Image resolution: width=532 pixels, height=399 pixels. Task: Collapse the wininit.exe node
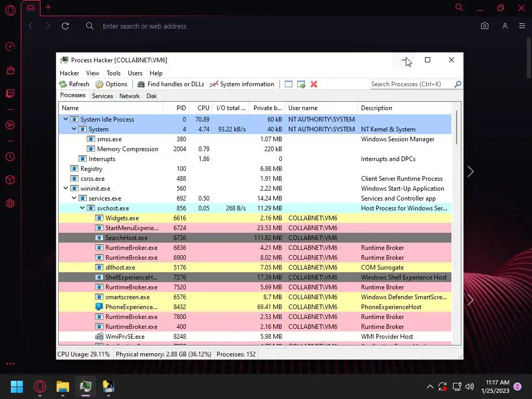coord(66,188)
